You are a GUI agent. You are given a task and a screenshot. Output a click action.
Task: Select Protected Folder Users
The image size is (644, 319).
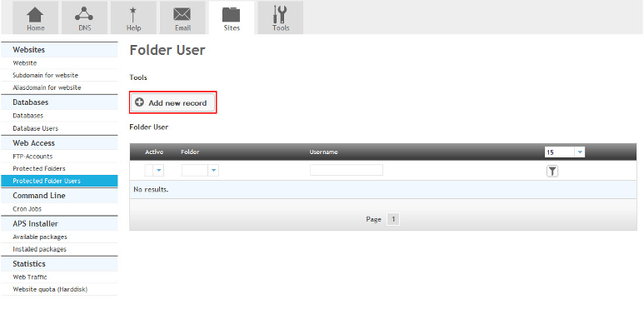point(59,181)
